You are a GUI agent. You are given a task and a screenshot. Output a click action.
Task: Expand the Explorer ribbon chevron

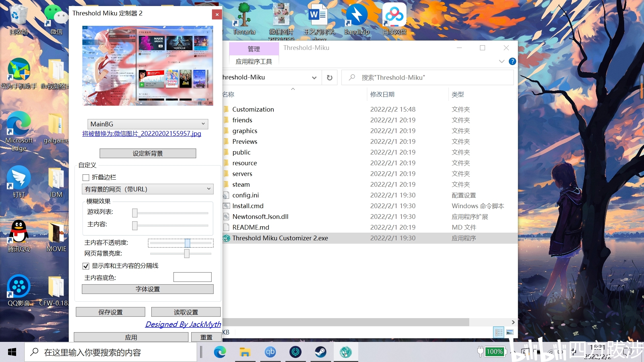point(501,61)
